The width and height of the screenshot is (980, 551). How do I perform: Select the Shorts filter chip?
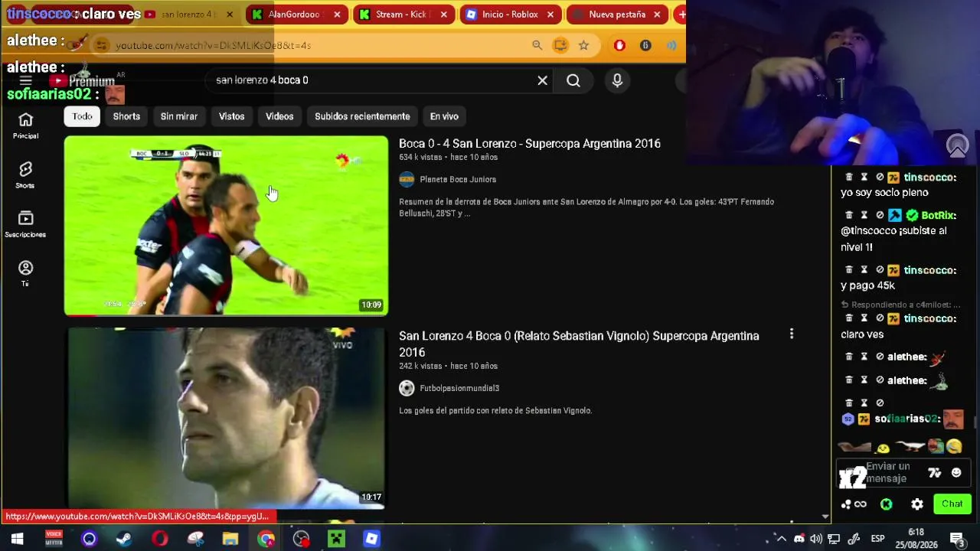(126, 116)
